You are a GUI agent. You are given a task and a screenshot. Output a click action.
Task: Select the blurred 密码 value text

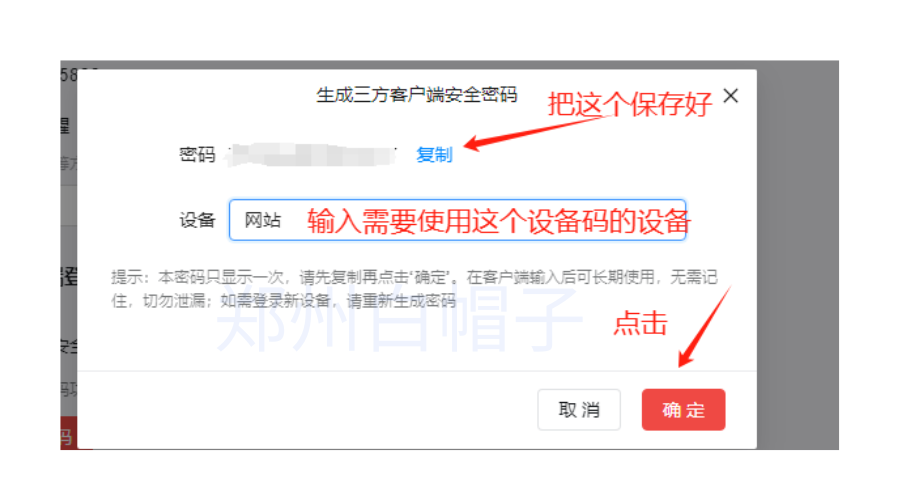pos(312,155)
